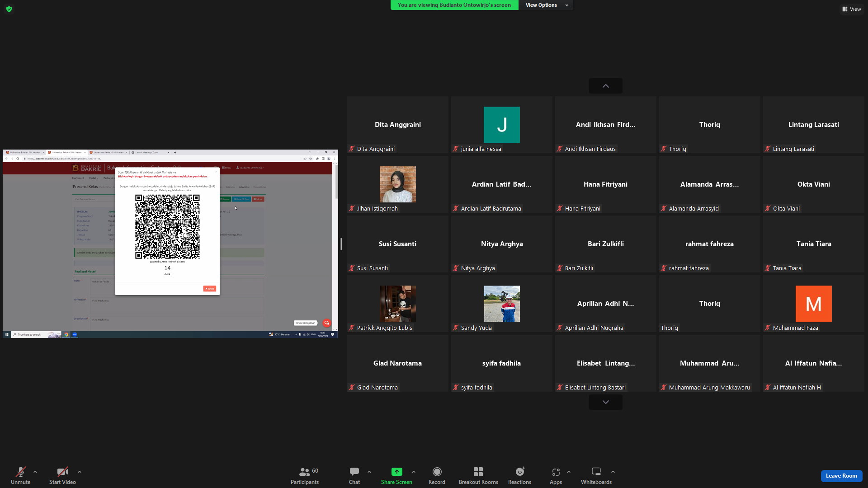868x488 pixels.
Task: Click the QR code in the shared screen
Action: tap(167, 227)
